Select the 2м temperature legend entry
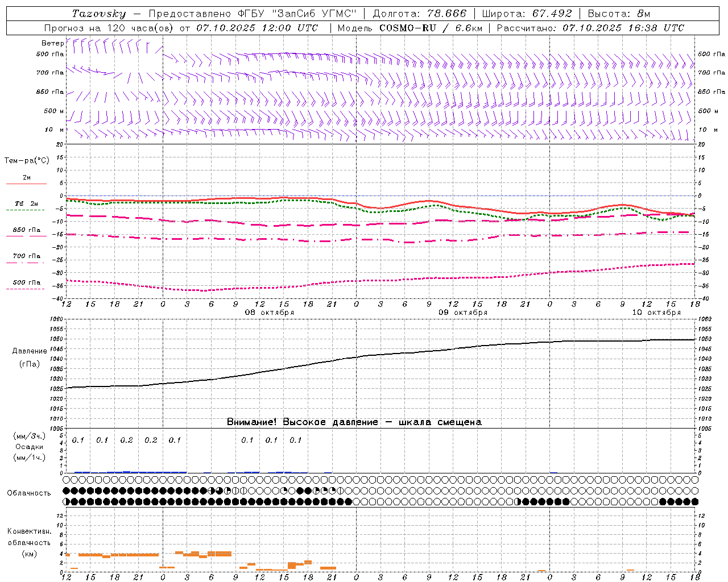Image resolution: width=728 pixels, height=582 pixels. (x=27, y=177)
